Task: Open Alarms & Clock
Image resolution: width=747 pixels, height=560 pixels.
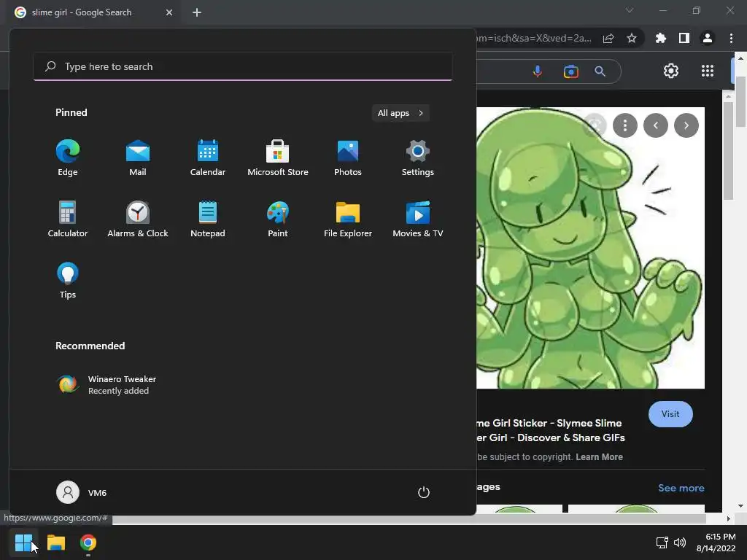Action: pyautogui.click(x=138, y=219)
